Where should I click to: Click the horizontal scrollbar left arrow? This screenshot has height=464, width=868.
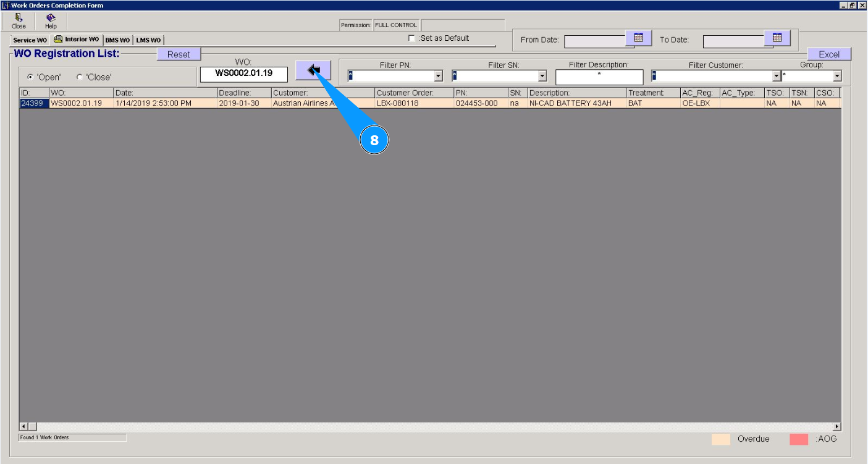tap(24, 426)
